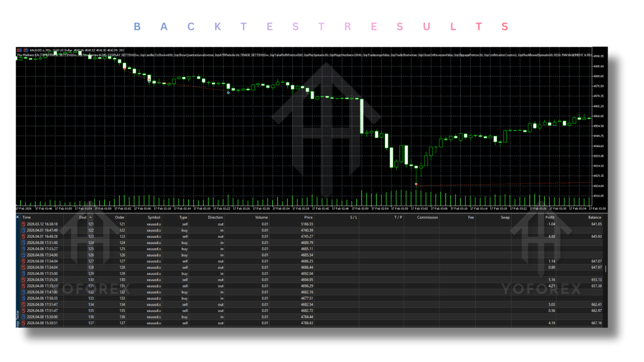Sort deals by the Balance column header
644x362 pixels.
[x=595, y=217]
